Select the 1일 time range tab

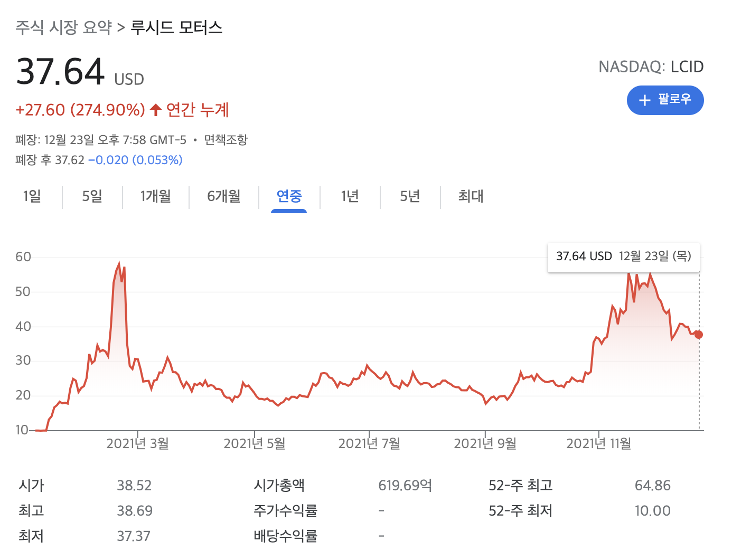(x=32, y=196)
